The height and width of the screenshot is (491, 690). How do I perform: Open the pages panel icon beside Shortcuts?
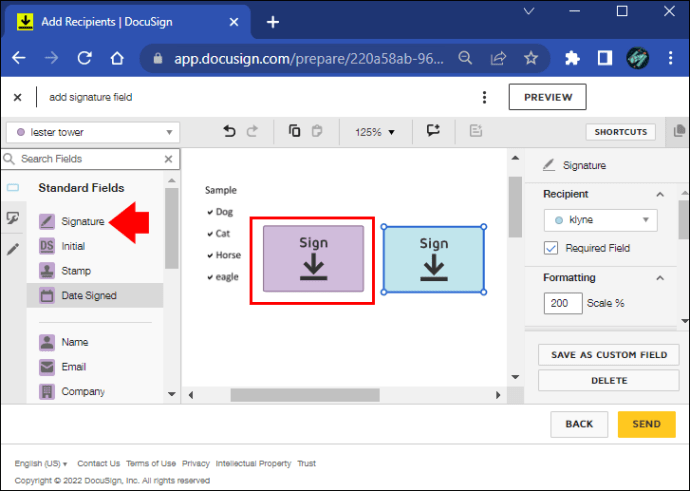point(679,131)
